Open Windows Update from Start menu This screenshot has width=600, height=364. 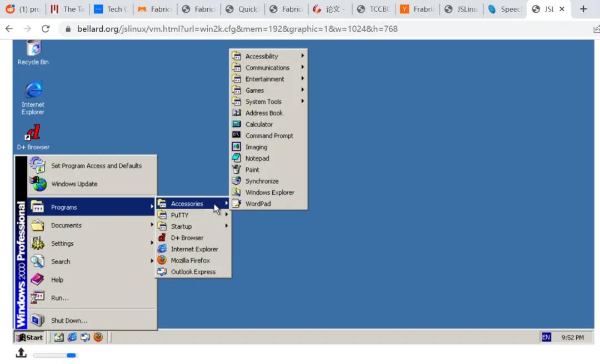92,184
